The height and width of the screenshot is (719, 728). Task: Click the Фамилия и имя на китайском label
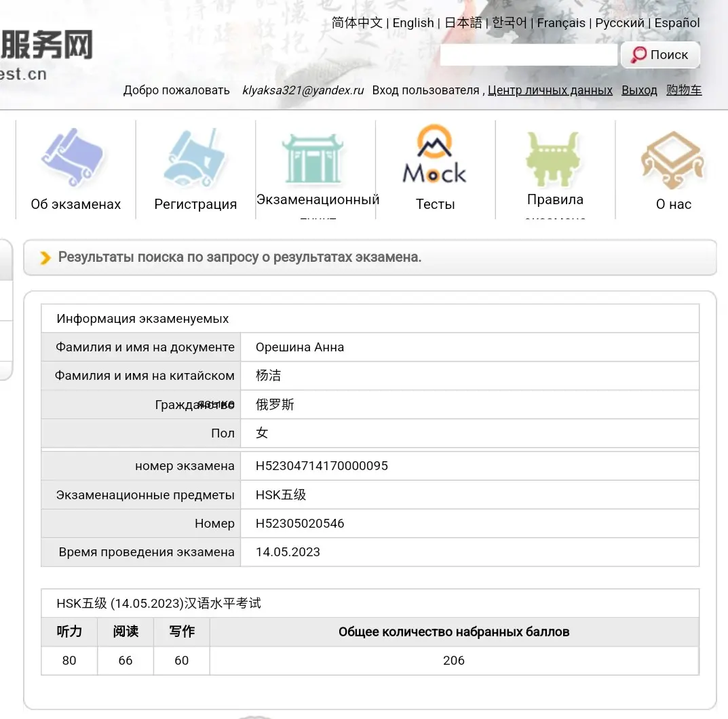tap(145, 376)
